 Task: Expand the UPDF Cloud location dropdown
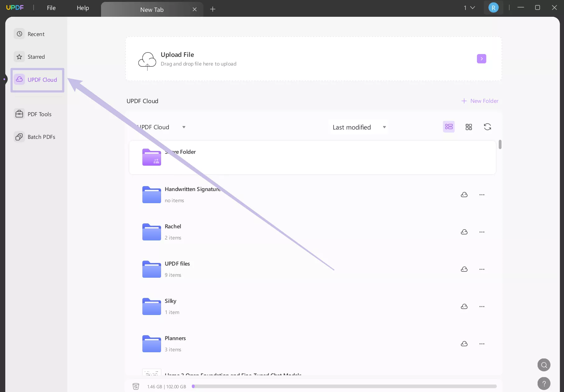(x=183, y=127)
